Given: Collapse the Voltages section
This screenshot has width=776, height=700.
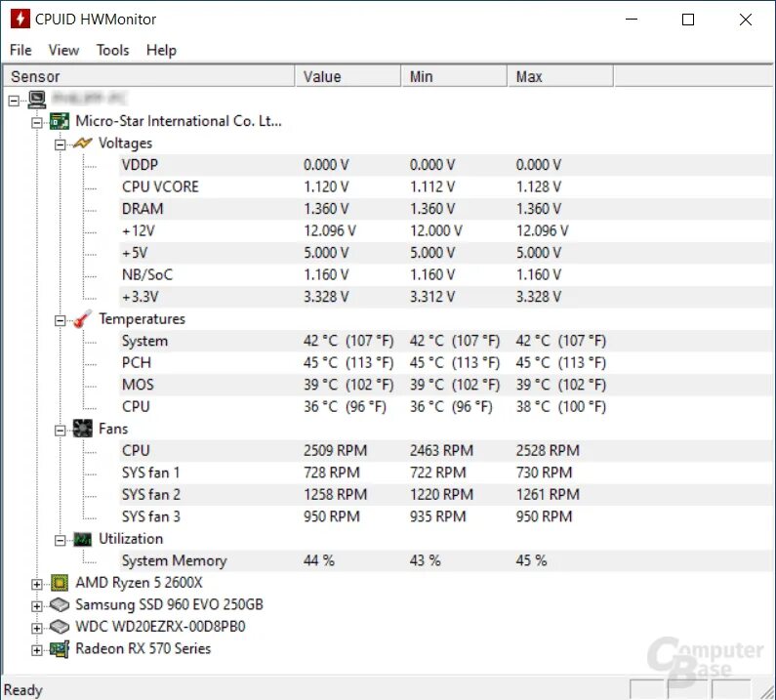Looking at the screenshot, I should click(x=60, y=144).
